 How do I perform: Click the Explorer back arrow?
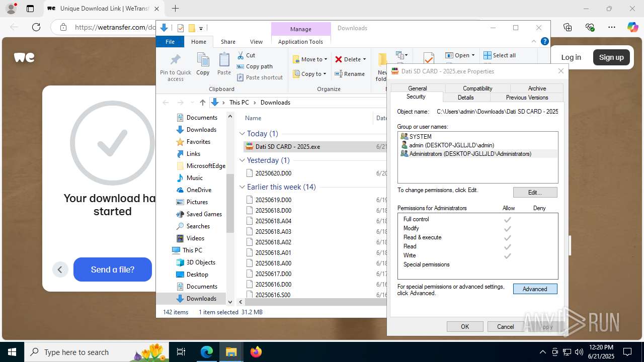coord(166,102)
